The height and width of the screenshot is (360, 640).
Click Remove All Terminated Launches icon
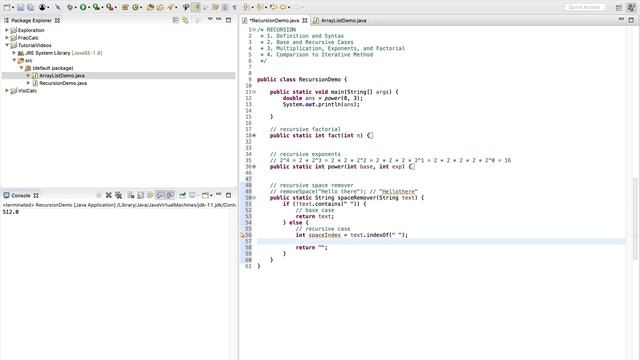[118, 195]
